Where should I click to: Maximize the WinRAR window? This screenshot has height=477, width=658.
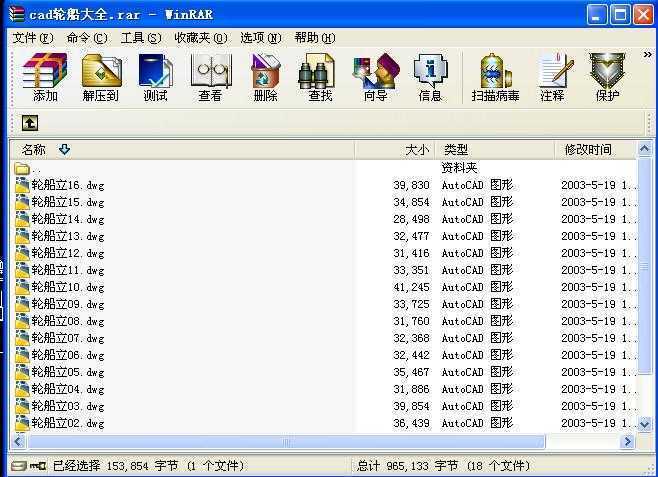pos(620,15)
